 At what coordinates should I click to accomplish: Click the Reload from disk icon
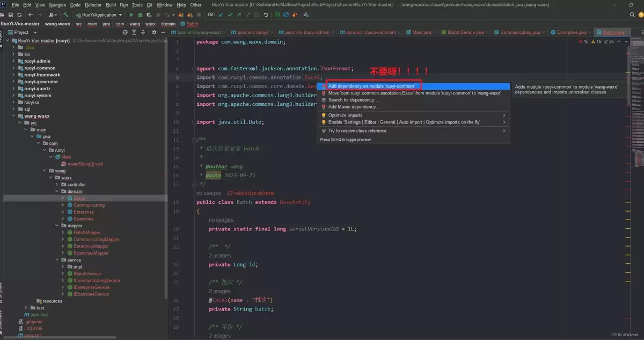click(x=19, y=15)
